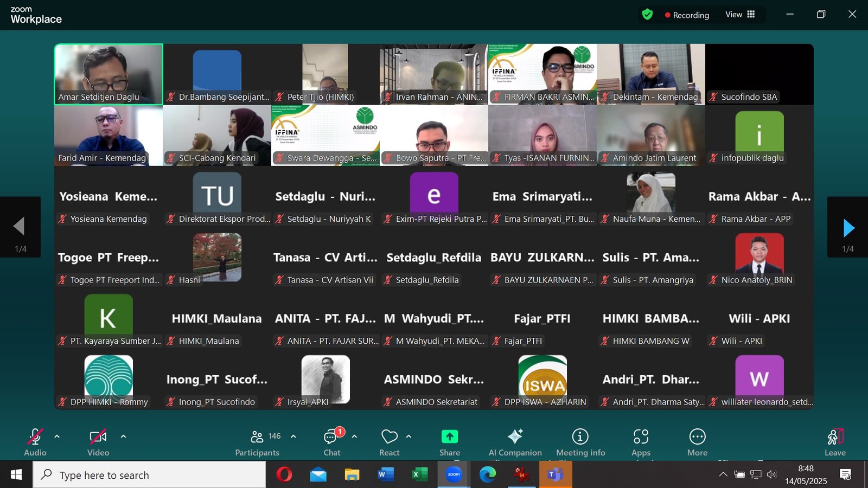This screenshot has width=868, height=488.
Task: Click the green K avatar PT. Kayaraya
Action: (108, 314)
